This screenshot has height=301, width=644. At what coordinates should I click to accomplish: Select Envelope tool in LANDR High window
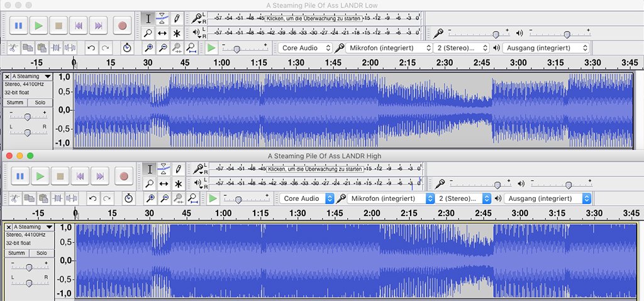[x=164, y=169]
